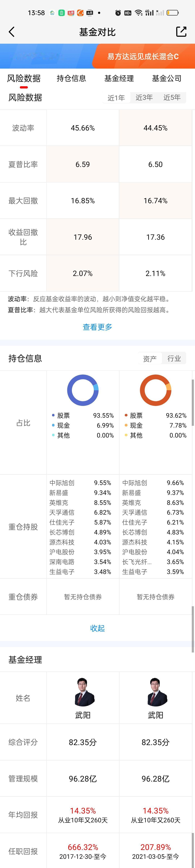
Task: Open the 持仓信息 tab
Action: 71,79
